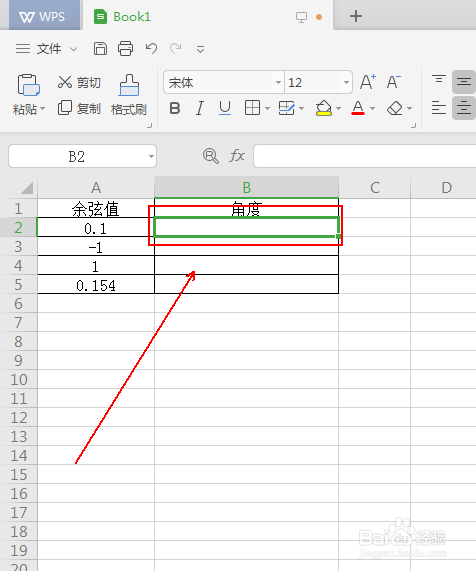The width and height of the screenshot is (476, 571).
Task: Expand the 文件 menu dropdown arrow
Action: (74, 49)
